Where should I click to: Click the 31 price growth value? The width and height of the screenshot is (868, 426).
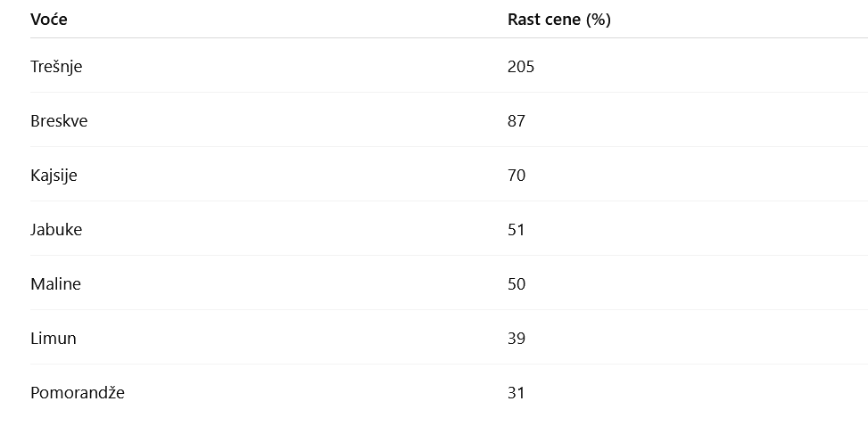tap(517, 392)
